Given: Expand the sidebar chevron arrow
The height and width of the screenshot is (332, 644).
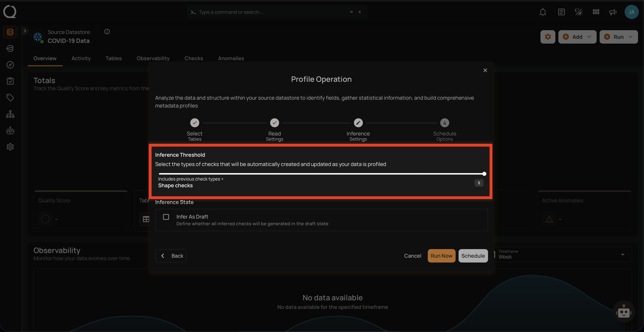Looking at the screenshot, I should click(25, 31).
